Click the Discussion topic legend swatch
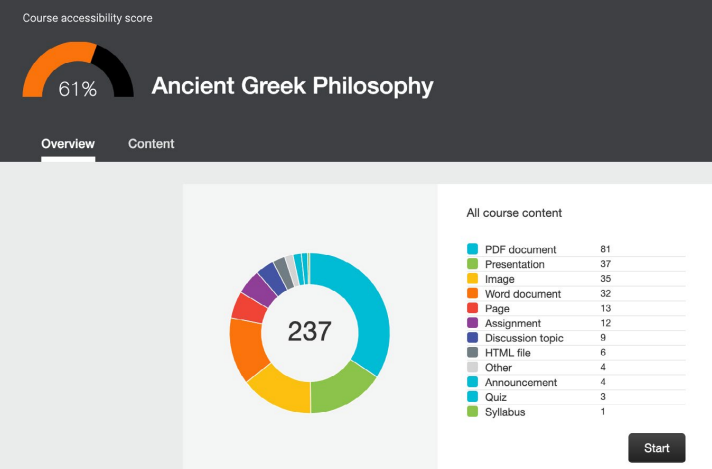 click(472, 338)
